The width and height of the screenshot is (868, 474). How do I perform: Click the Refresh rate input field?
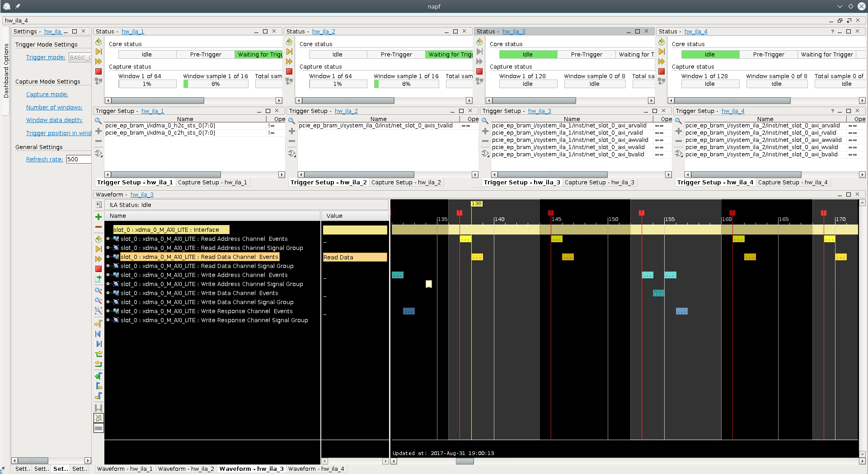click(78, 160)
